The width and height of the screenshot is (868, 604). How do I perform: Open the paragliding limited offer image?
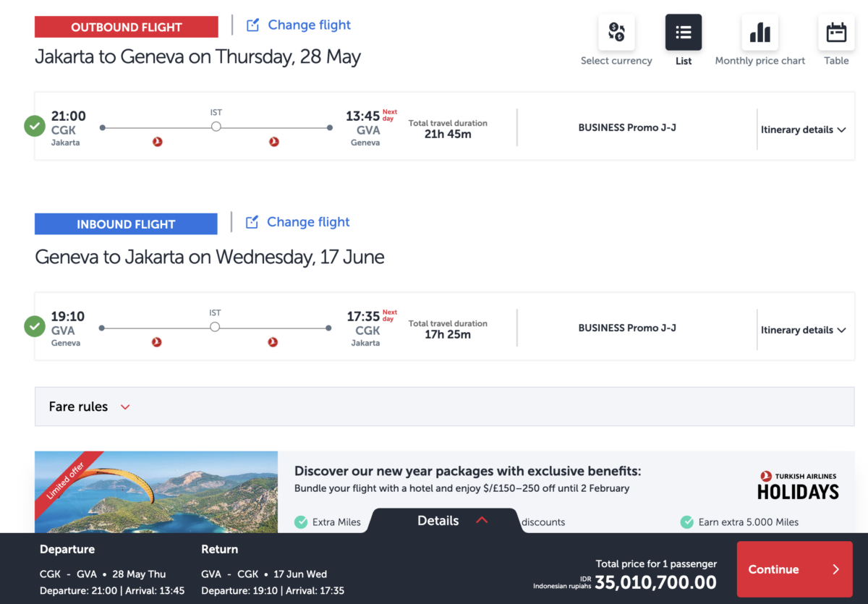156,492
